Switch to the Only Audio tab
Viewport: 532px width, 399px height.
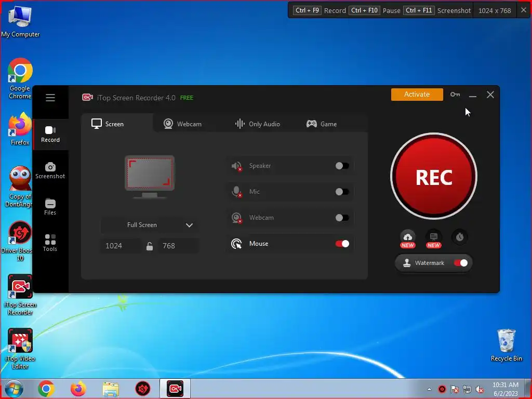point(258,124)
